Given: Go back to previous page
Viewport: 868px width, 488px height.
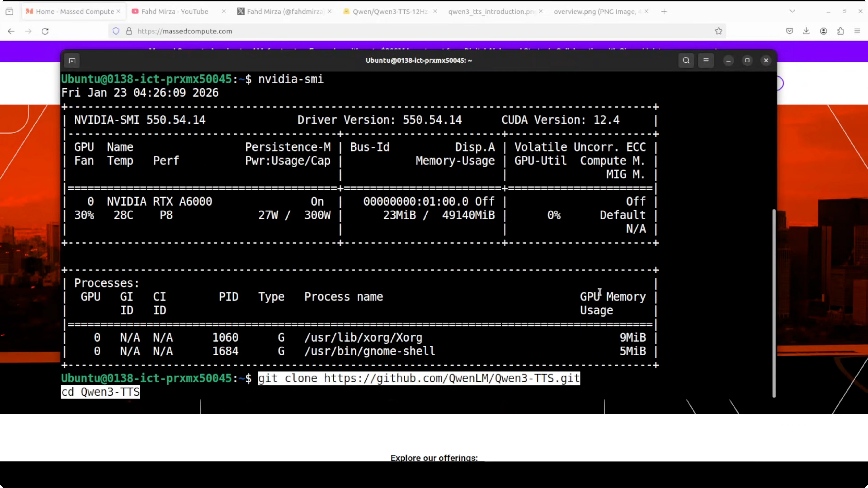Looking at the screenshot, I should point(11,31).
